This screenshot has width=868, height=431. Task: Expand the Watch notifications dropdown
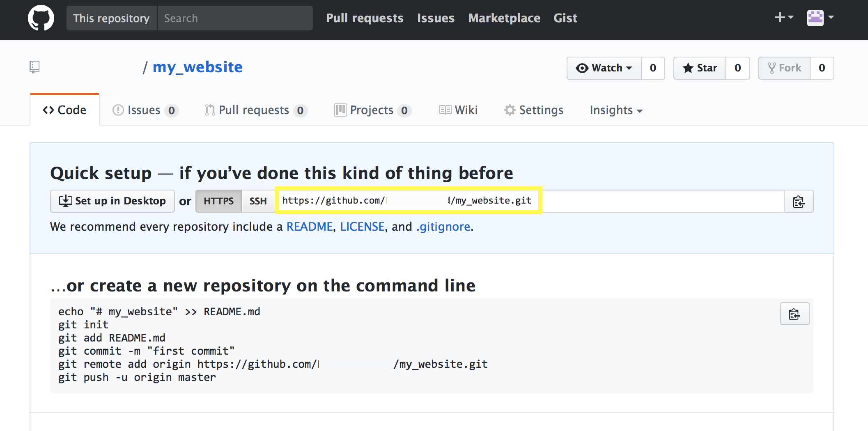(x=604, y=68)
